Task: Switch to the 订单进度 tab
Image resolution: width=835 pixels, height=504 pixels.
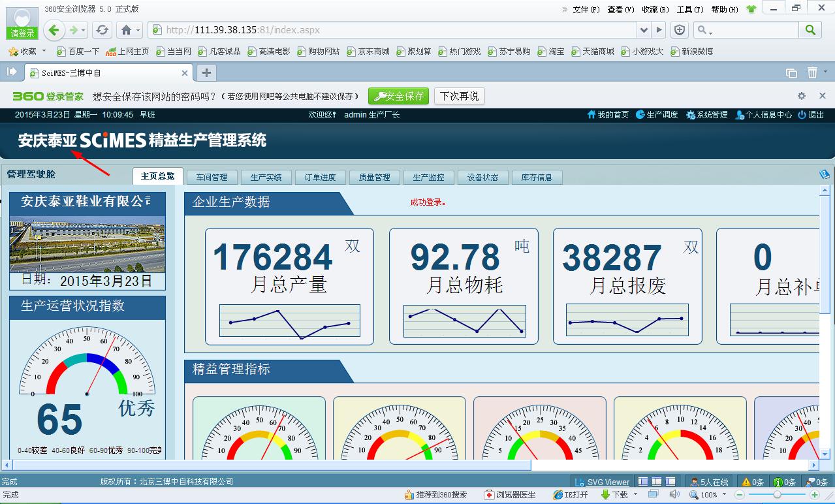Action: click(320, 177)
